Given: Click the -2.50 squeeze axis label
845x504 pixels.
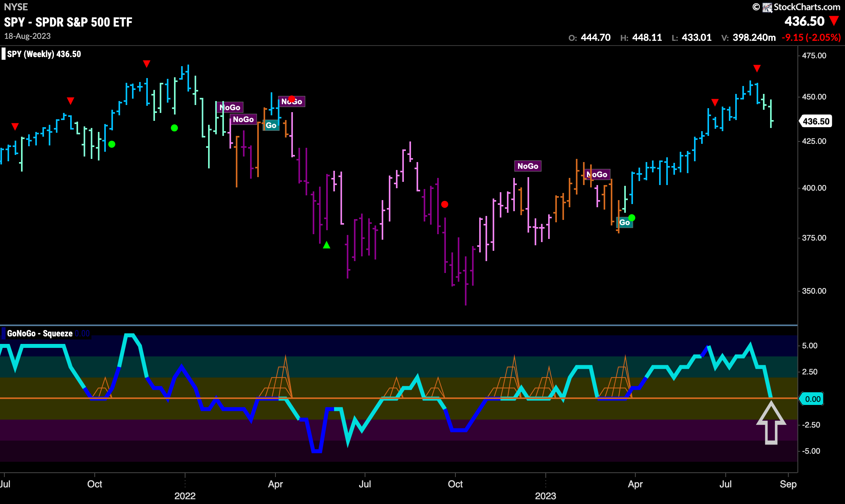Looking at the screenshot, I should point(810,425).
